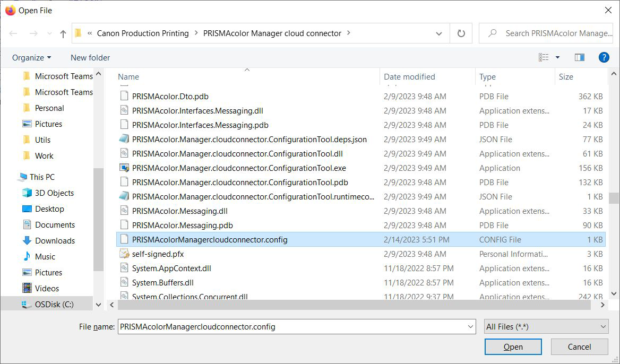Go back using the back arrow
The image size is (620, 364).
13,33
